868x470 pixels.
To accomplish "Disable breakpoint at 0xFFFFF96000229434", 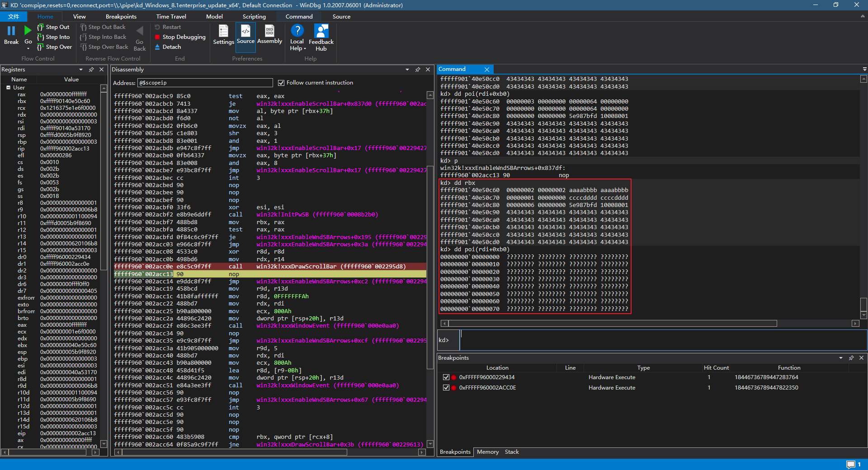I will tap(446, 377).
